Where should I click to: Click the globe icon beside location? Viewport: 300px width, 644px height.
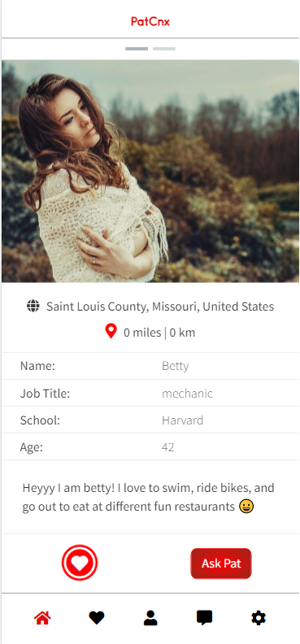[x=33, y=306]
